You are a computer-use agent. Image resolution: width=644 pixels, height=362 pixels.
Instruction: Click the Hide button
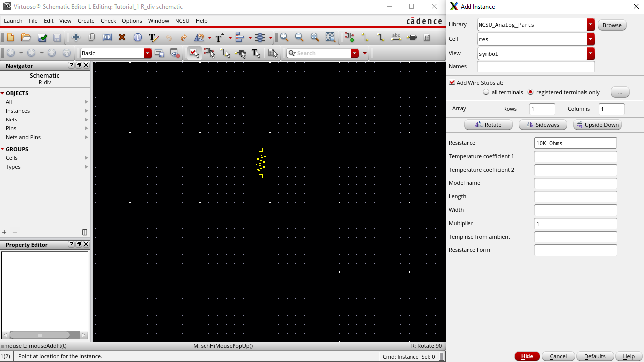click(x=527, y=356)
